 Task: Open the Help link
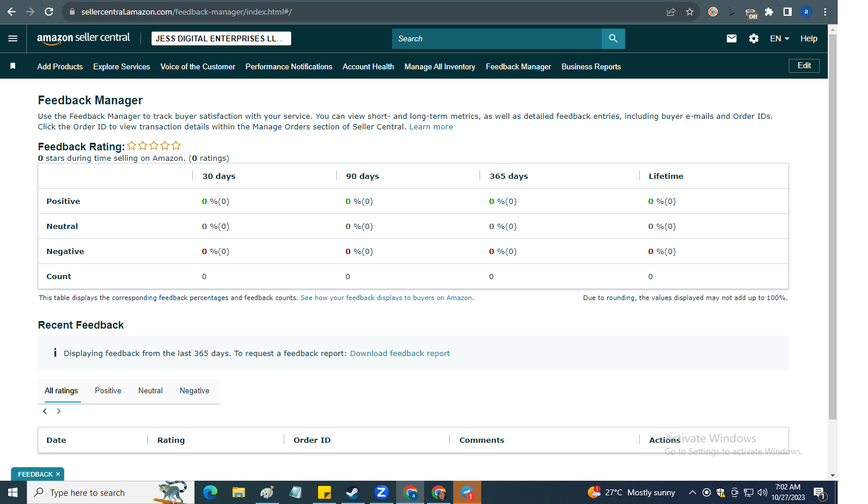(x=809, y=38)
